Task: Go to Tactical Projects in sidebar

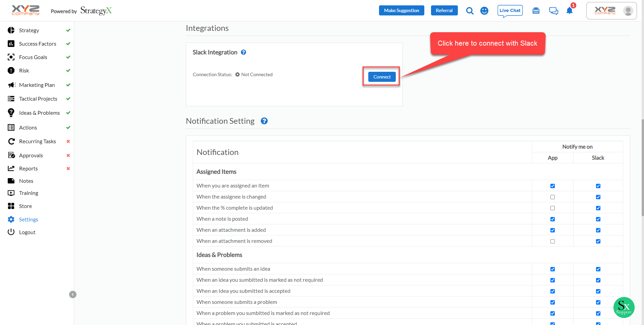Action: pos(38,99)
